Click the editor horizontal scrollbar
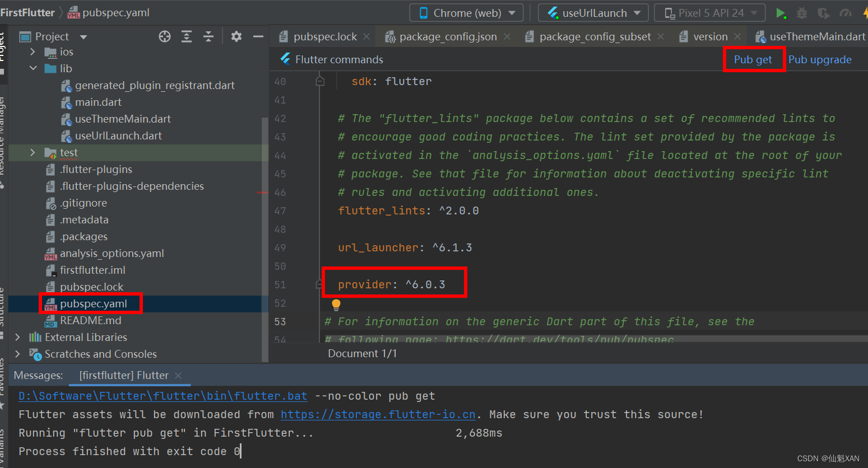868x468 pixels. tap(596, 339)
